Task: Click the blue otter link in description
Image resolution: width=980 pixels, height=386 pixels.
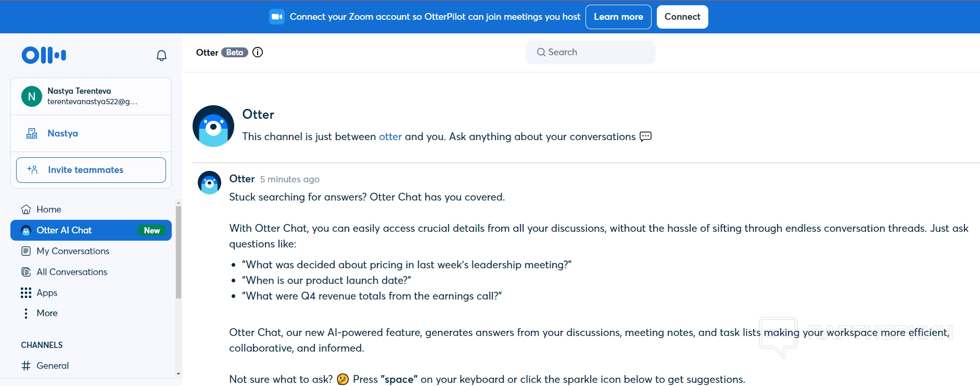Action: pyautogui.click(x=390, y=136)
